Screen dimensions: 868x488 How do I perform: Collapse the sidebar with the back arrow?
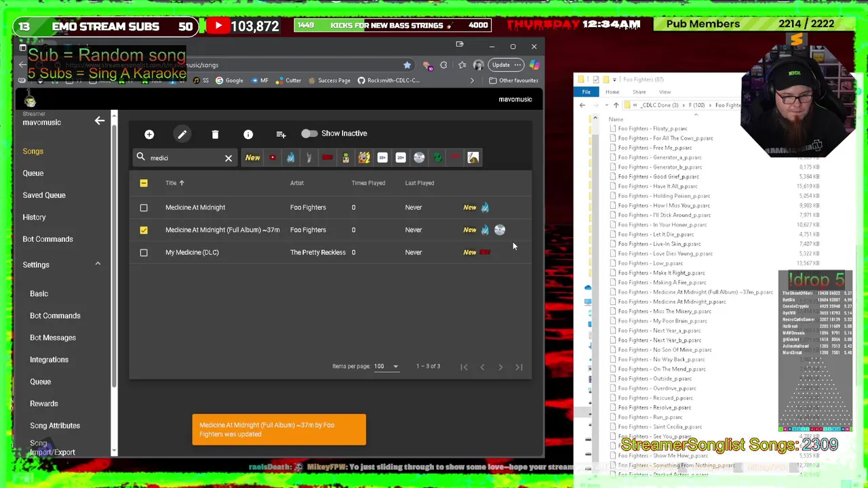[x=100, y=121]
